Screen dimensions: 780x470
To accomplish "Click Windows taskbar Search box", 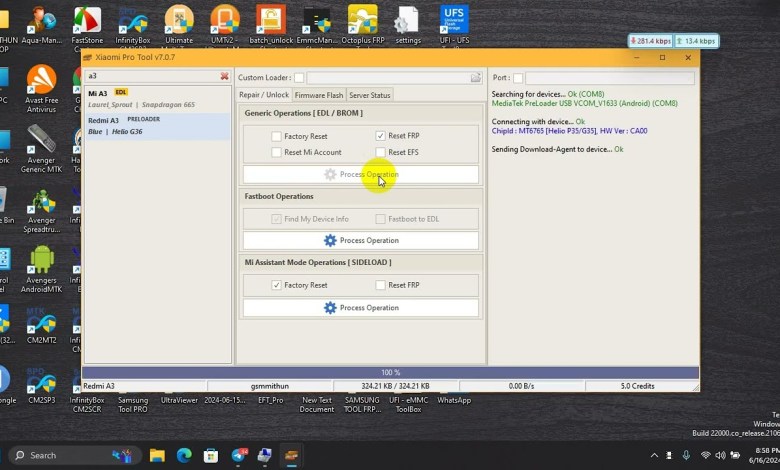I will pyautogui.click(x=75, y=455).
